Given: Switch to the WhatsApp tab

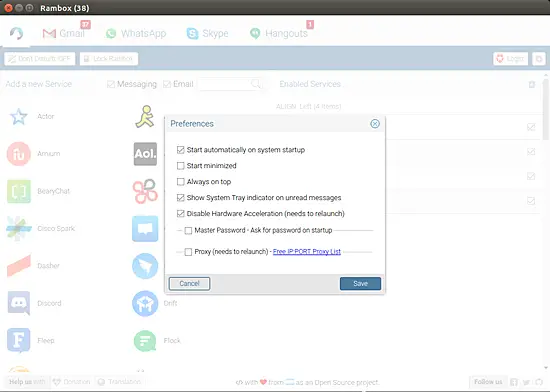Looking at the screenshot, I should pyautogui.click(x=136, y=33).
